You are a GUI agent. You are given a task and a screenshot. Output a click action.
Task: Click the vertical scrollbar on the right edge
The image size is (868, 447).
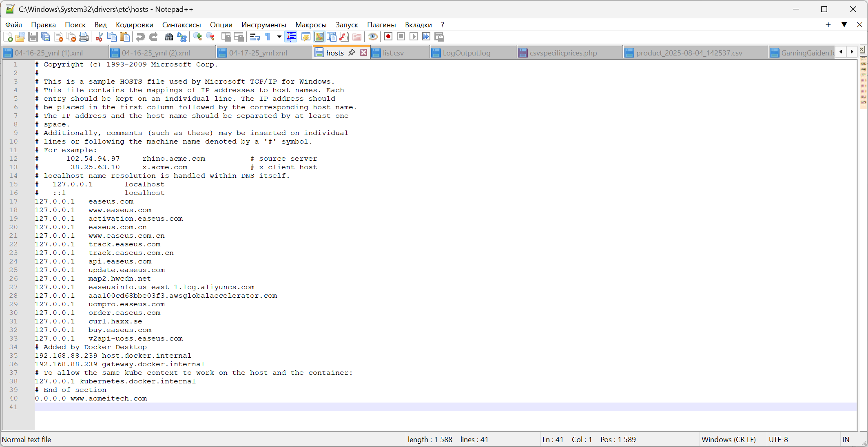point(863,245)
